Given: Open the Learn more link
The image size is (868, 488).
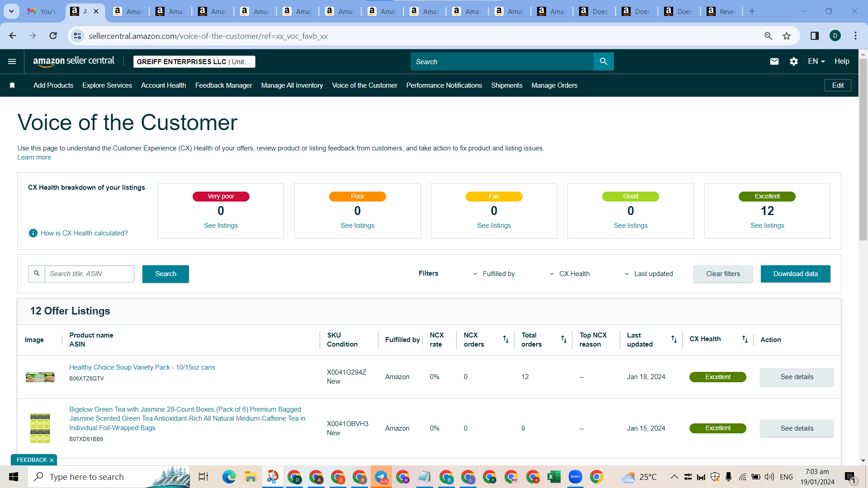Looking at the screenshot, I should click(x=34, y=157).
